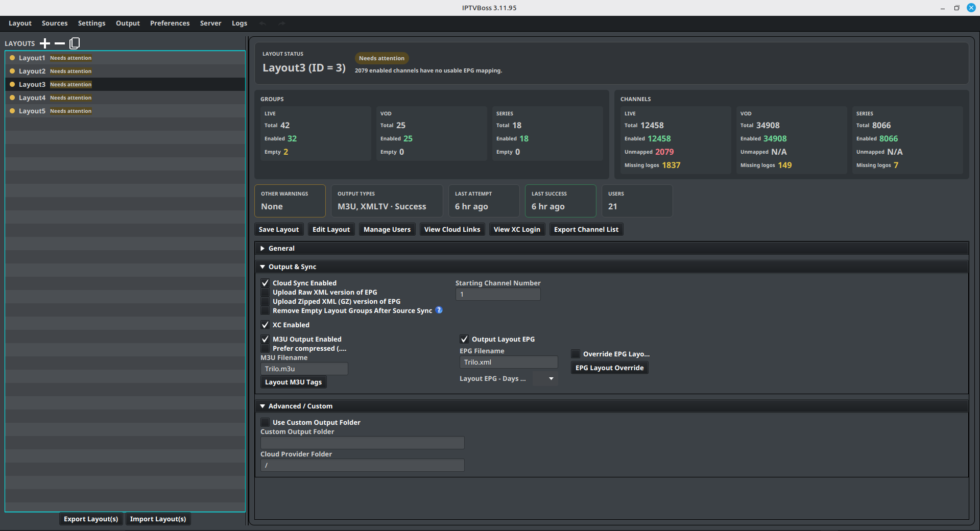Image resolution: width=980 pixels, height=531 pixels.
Task: Open Manage Users
Action: [x=387, y=229]
